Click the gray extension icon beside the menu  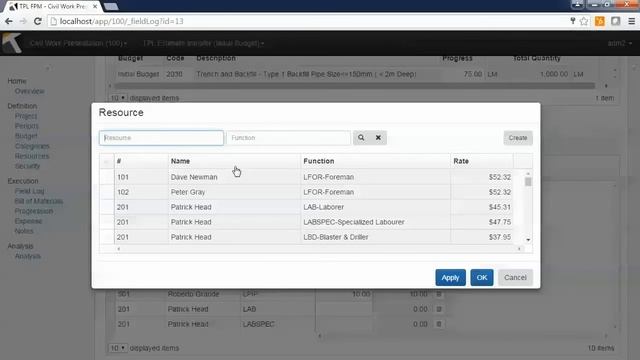coord(616,21)
